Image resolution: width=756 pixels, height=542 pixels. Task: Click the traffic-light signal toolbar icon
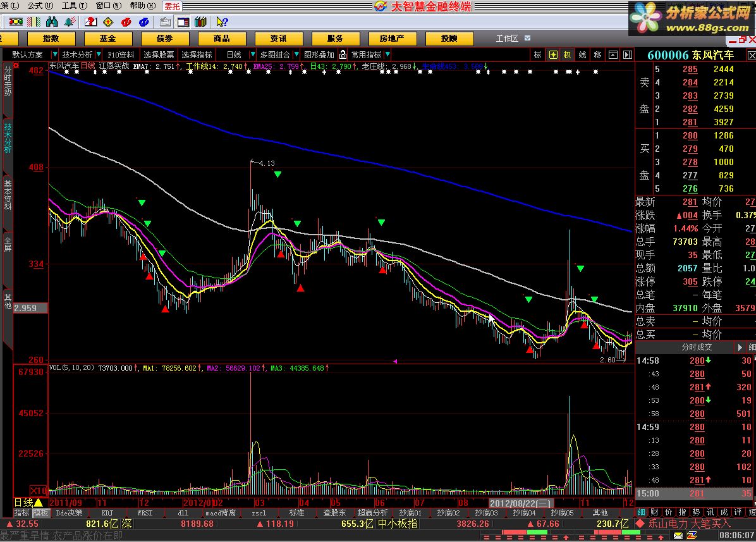[x=16, y=22]
